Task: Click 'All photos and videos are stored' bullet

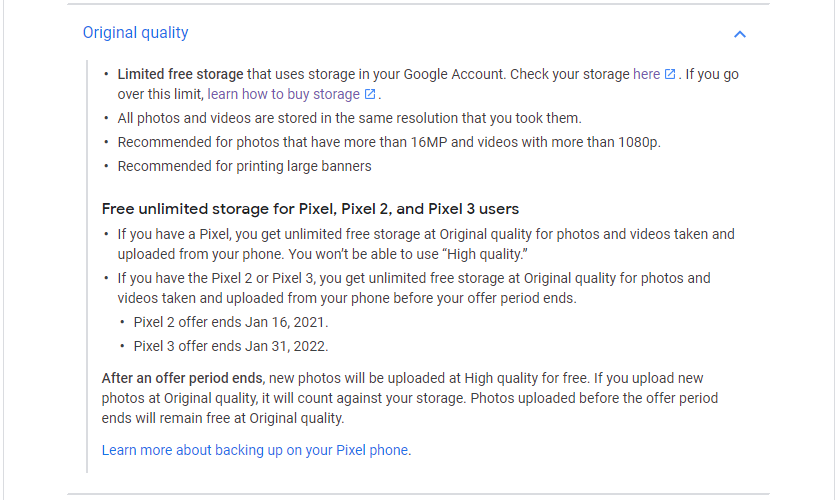Action: pyautogui.click(x=350, y=118)
